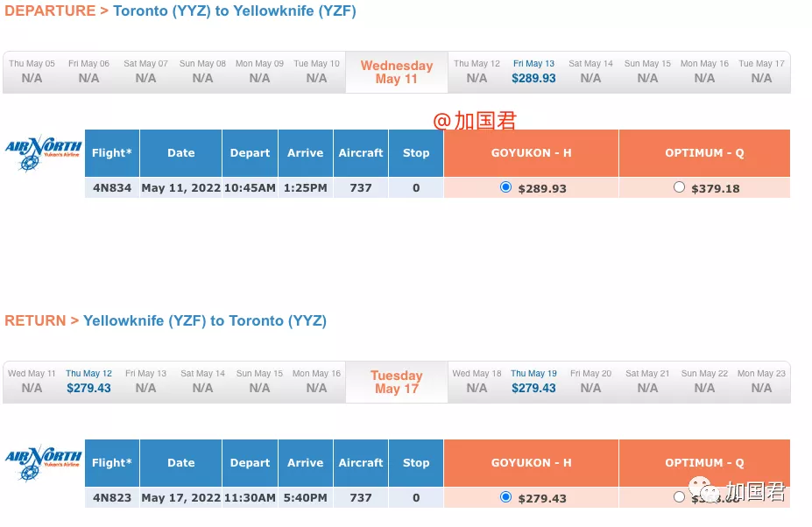
Task: Click flight number 4N823 in return row
Action: pyautogui.click(x=112, y=497)
